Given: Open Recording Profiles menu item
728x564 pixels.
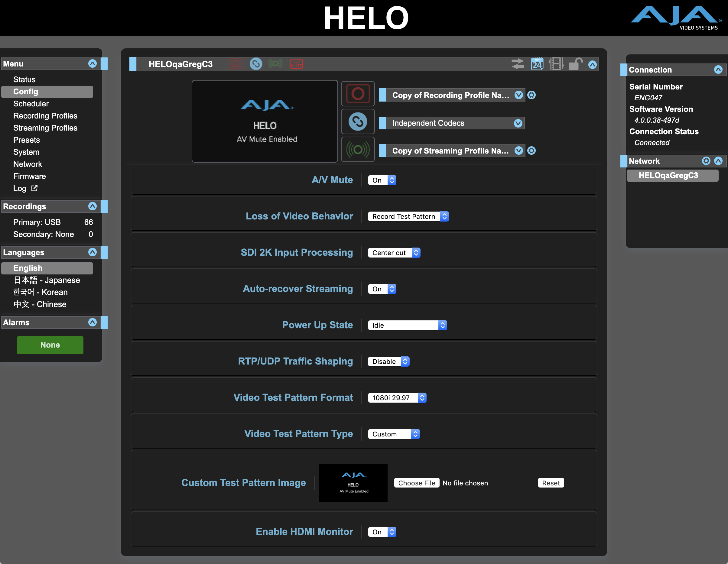Looking at the screenshot, I should point(45,116).
